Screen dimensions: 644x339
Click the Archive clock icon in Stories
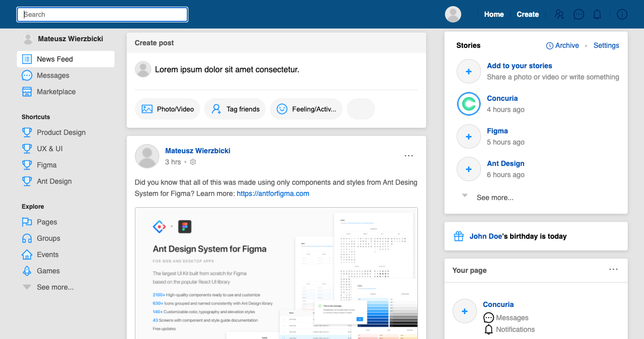coord(550,46)
